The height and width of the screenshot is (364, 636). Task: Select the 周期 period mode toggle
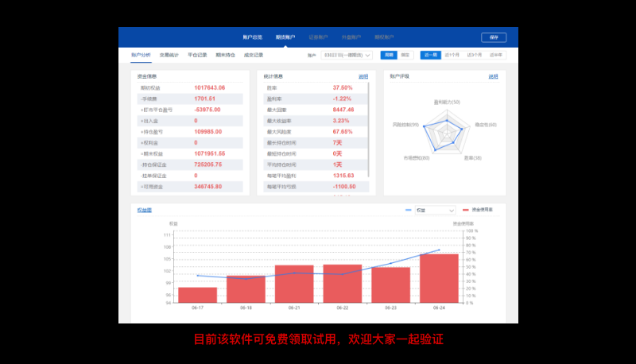[388, 55]
